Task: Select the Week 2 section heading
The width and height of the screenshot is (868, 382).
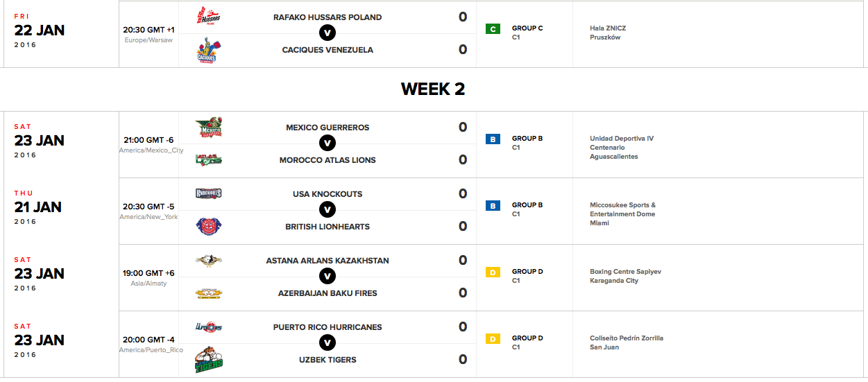Action: click(433, 89)
